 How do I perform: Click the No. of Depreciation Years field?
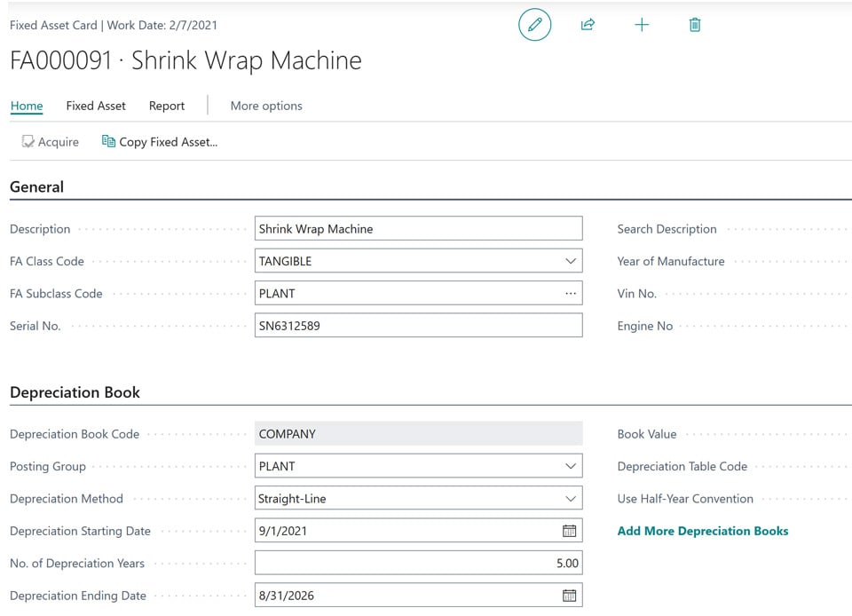click(418, 563)
